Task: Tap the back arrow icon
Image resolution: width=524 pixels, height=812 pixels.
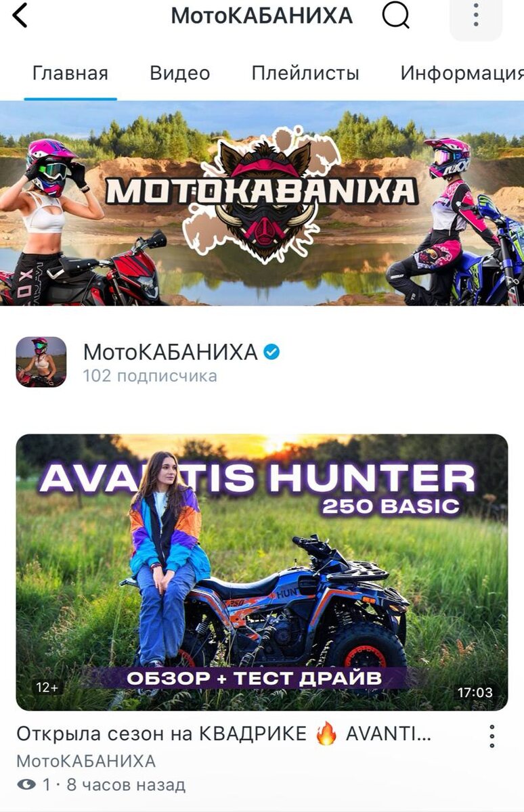Action: [20, 15]
